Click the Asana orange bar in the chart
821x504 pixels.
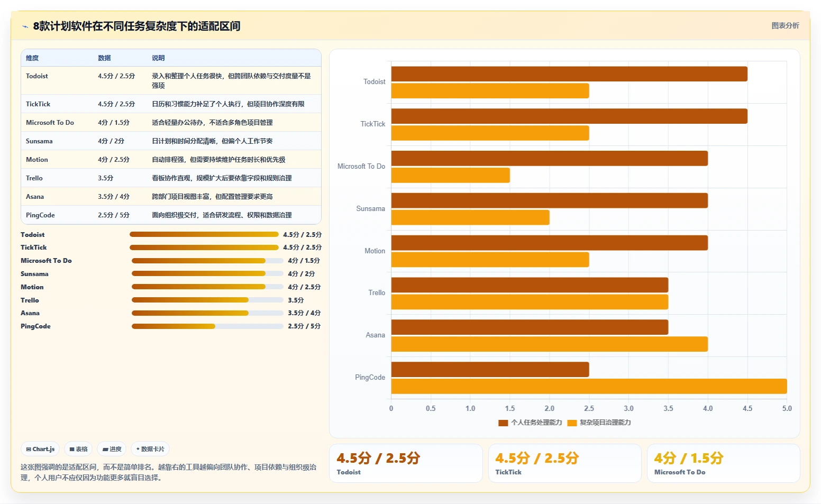(x=550, y=344)
